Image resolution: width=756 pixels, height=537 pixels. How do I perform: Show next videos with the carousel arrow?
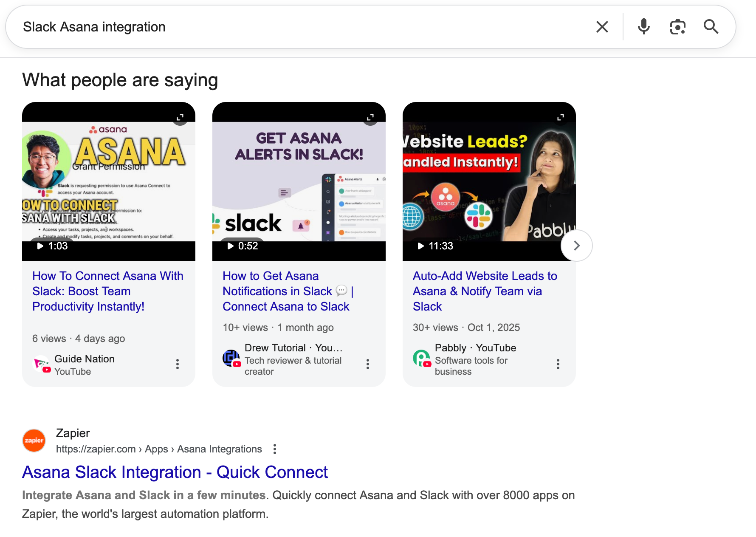point(577,246)
